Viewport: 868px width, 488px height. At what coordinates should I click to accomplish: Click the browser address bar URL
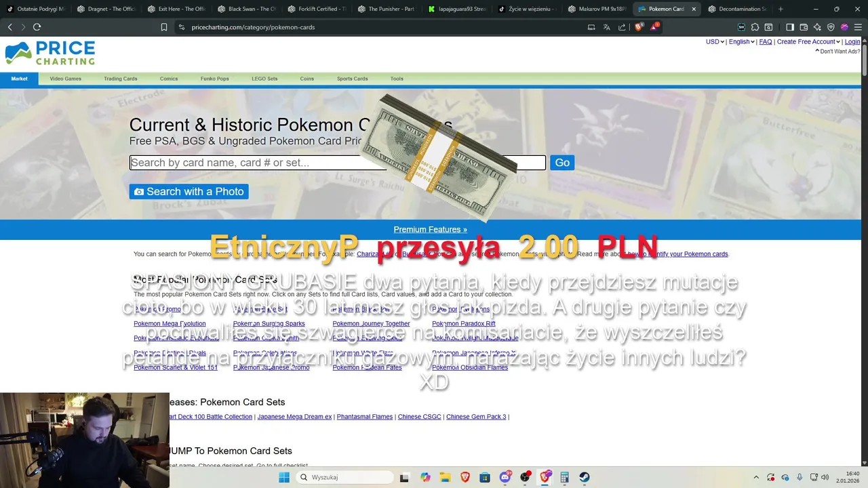(x=253, y=27)
